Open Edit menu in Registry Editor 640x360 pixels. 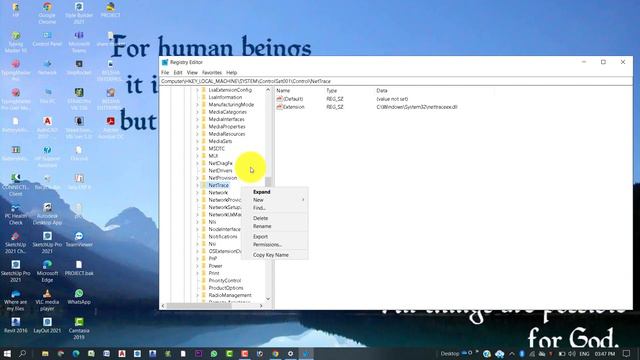178,73
